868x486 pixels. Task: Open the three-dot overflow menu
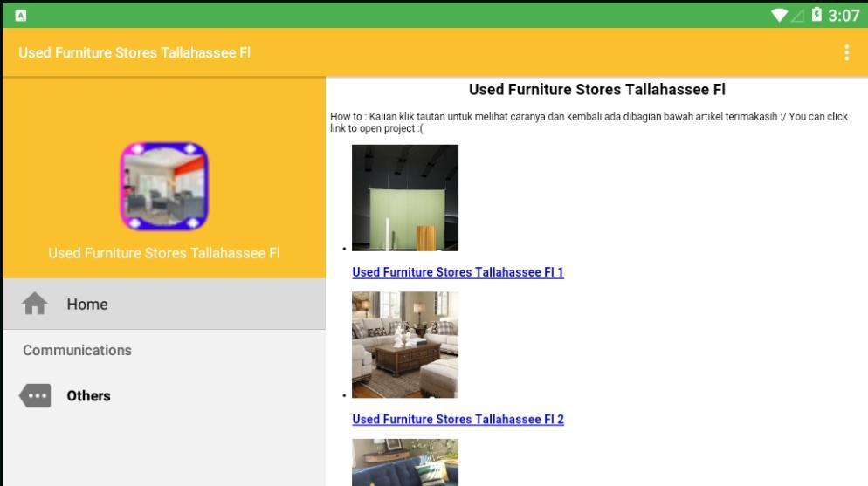846,52
